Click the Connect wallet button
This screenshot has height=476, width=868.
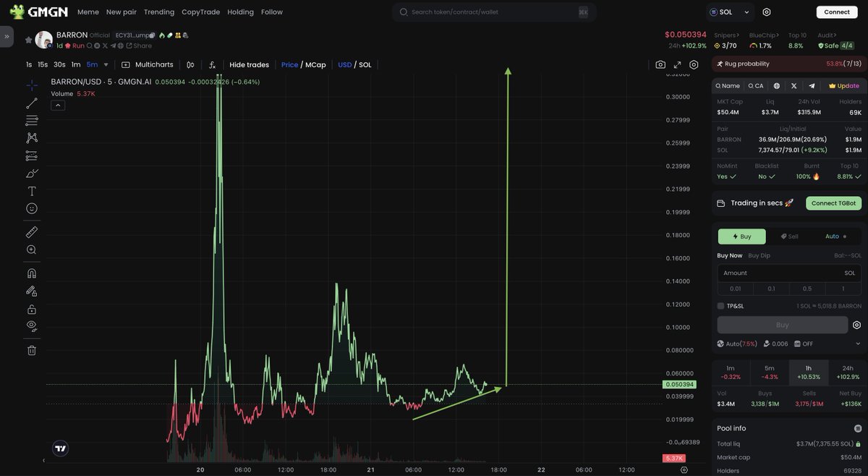coord(837,12)
